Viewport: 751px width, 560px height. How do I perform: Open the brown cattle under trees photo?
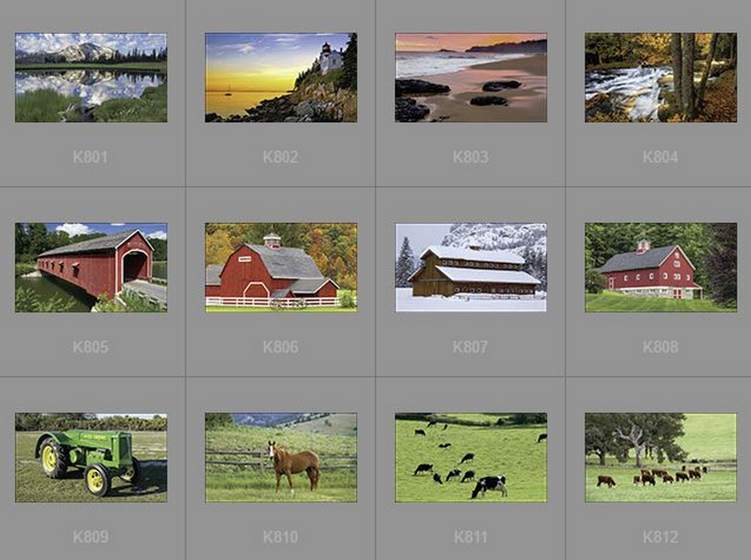[x=661, y=457]
